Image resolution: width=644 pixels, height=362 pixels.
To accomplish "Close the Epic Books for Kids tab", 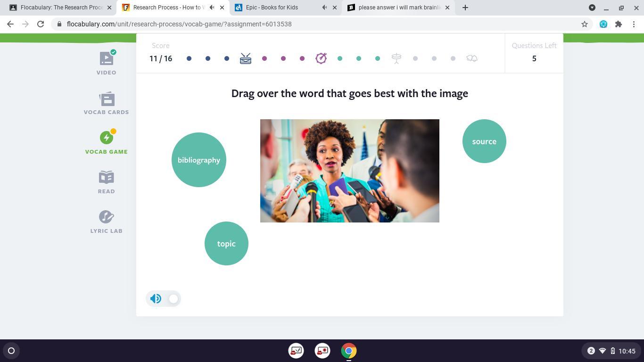I will pyautogui.click(x=335, y=8).
